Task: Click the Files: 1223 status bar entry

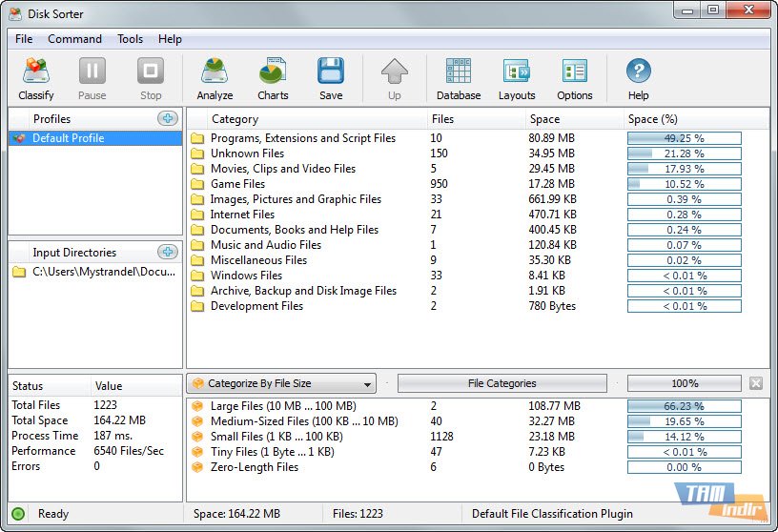Action: pyautogui.click(x=358, y=514)
